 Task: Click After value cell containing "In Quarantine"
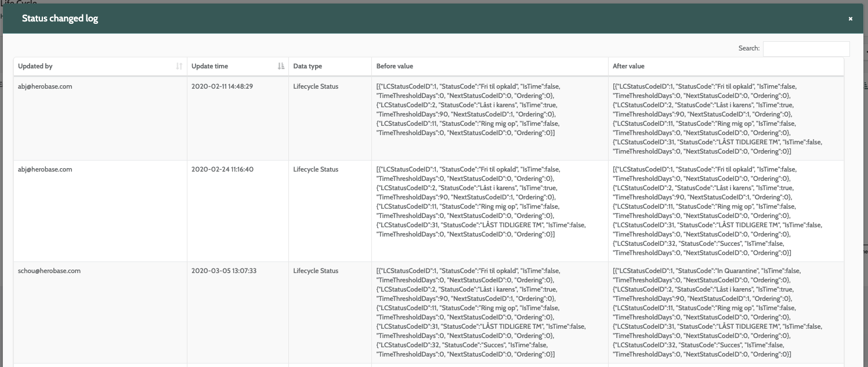[726, 313]
